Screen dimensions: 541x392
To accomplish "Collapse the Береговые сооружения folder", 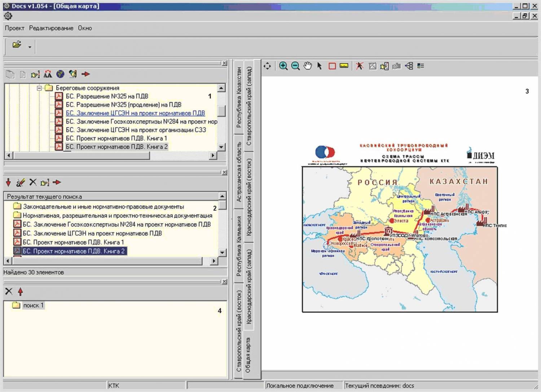I will click(40, 88).
